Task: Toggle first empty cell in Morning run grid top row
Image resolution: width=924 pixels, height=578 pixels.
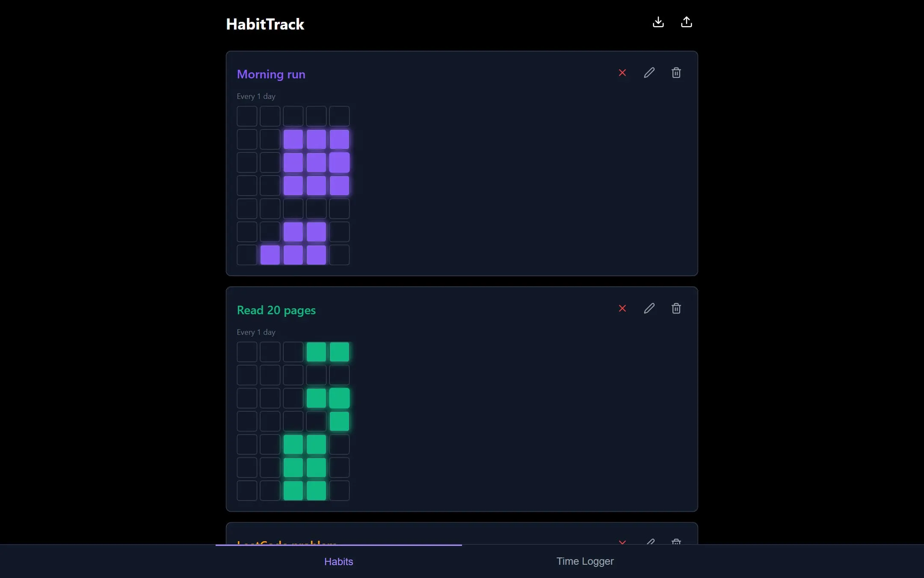Action: [247, 116]
